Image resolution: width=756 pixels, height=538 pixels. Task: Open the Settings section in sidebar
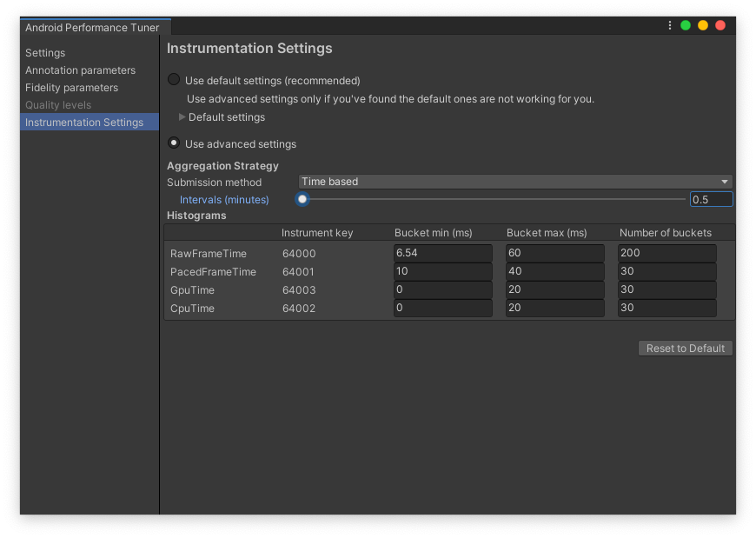tap(45, 53)
